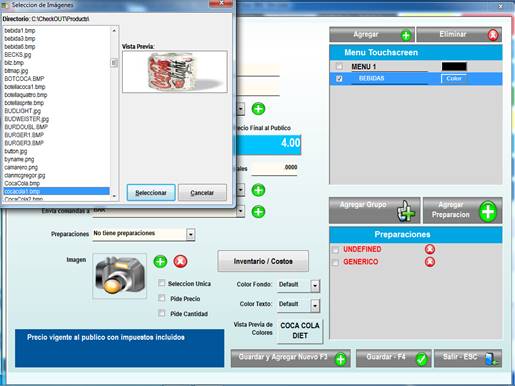
Task: Uncheck the BEBIDAS menu checkbox
Action: pyautogui.click(x=339, y=79)
